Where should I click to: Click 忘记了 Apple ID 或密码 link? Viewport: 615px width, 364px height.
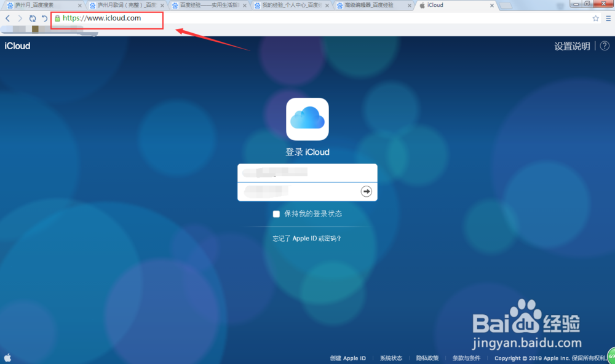tap(307, 238)
